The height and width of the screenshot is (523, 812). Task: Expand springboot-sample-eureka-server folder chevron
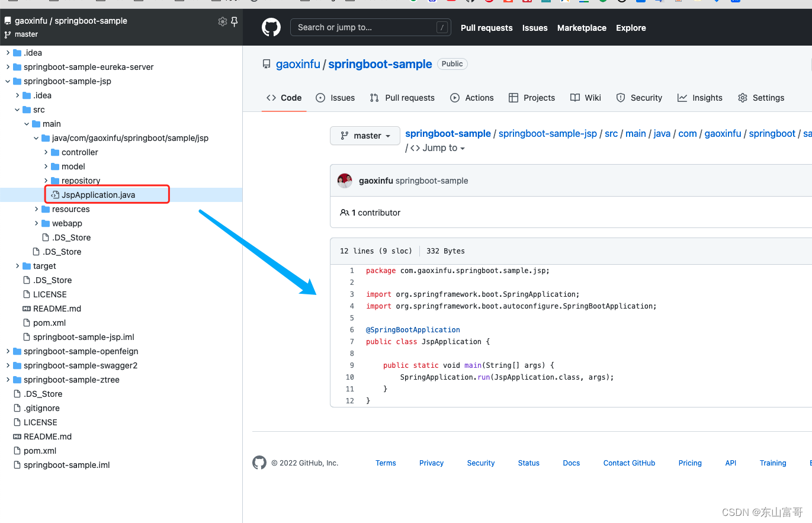click(8, 67)
